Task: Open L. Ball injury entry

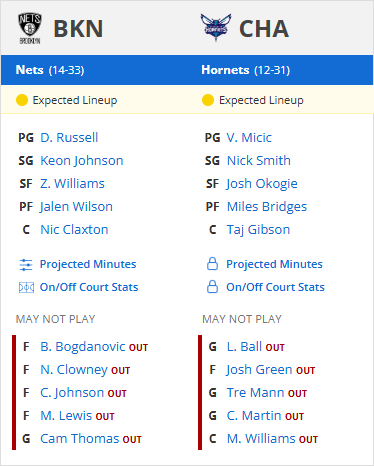Action: pyautogui.click(x=244, y=347)
